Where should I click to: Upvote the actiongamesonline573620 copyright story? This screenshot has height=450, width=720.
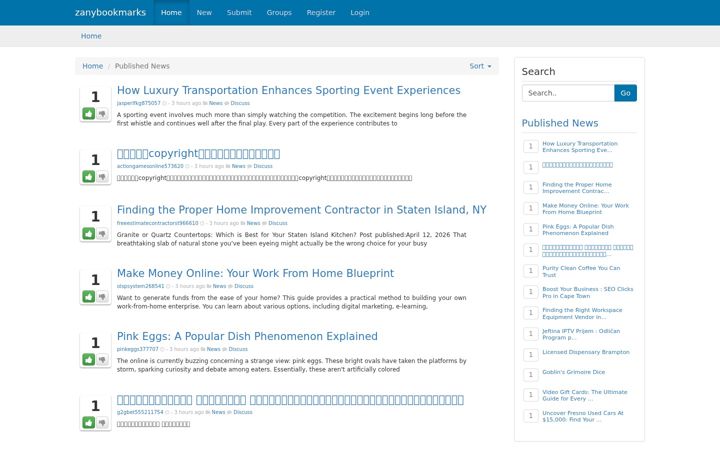click(89, 177)
